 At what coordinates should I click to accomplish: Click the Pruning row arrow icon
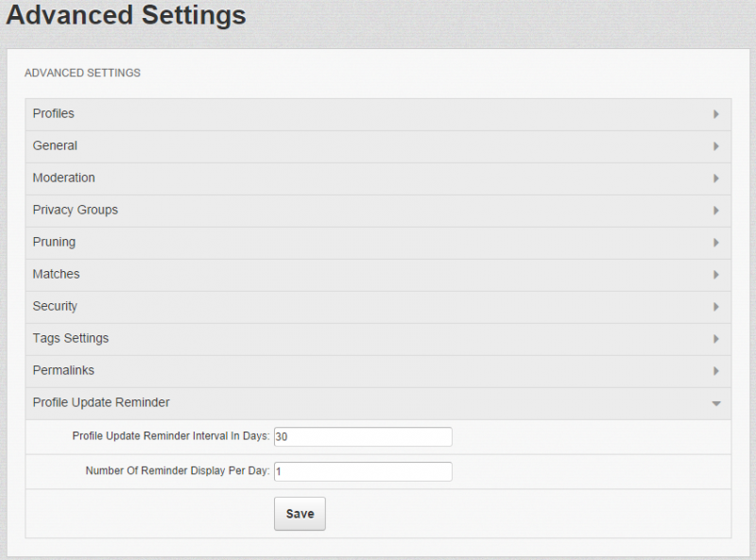tap(716, 243)
